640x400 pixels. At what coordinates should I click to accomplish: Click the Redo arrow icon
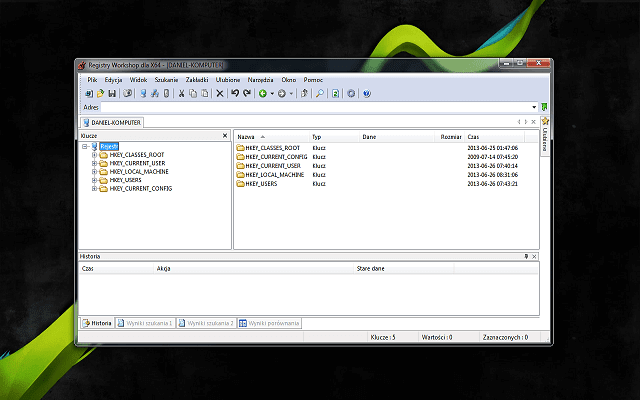click(246, 93)
